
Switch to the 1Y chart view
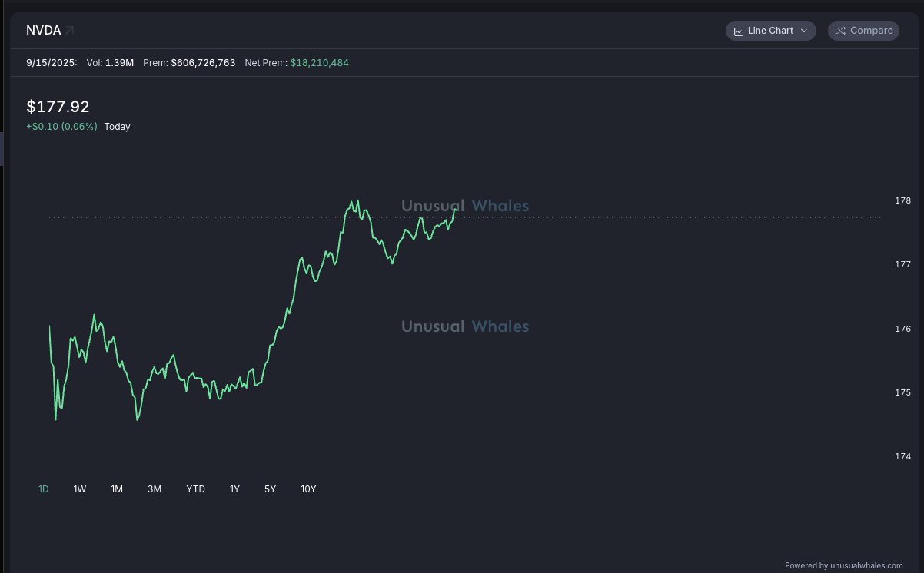(234, 489)
